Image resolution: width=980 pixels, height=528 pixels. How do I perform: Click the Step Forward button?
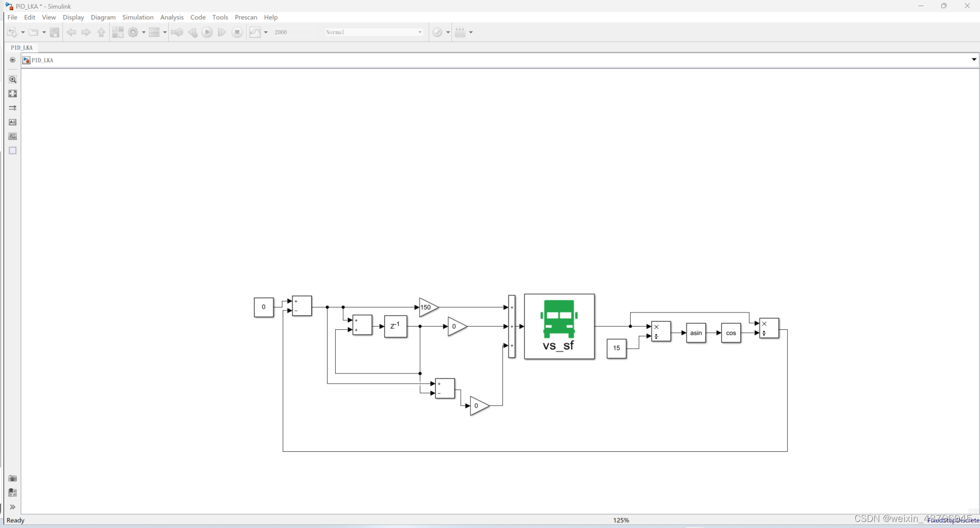click(222, 32)
